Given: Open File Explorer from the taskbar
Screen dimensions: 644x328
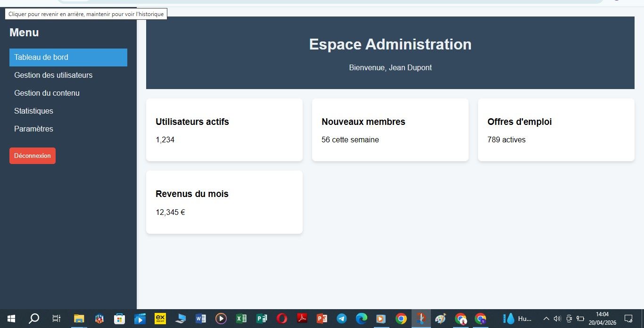Looking at the screenshot, I should pos(78,319).
